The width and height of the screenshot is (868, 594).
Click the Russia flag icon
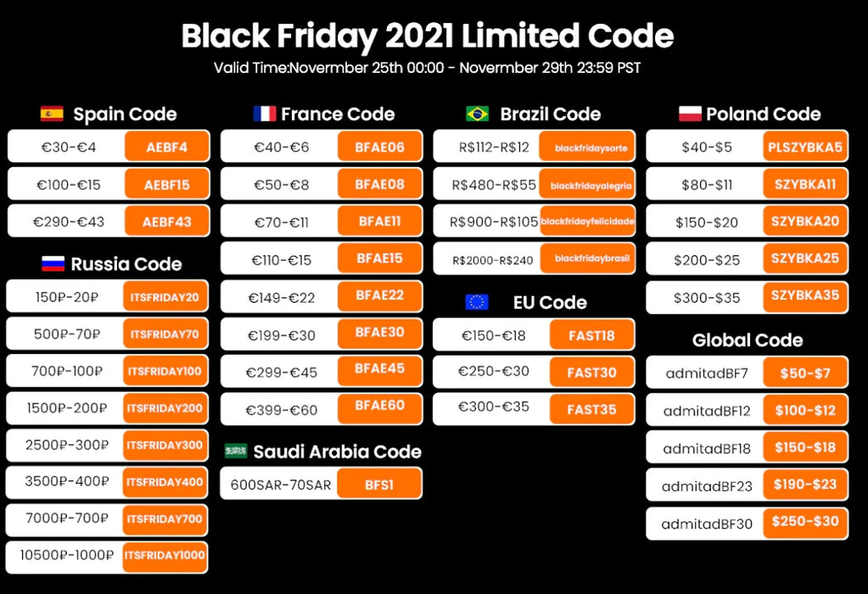point(53,264)
